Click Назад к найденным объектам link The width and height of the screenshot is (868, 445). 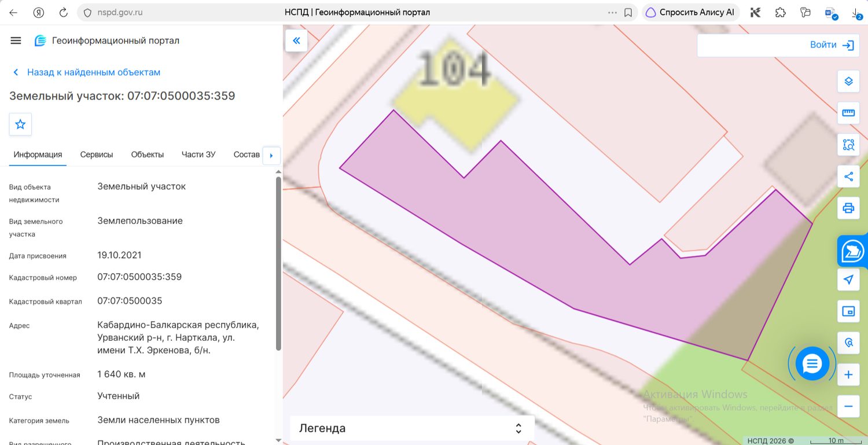(x=86, y=72)
